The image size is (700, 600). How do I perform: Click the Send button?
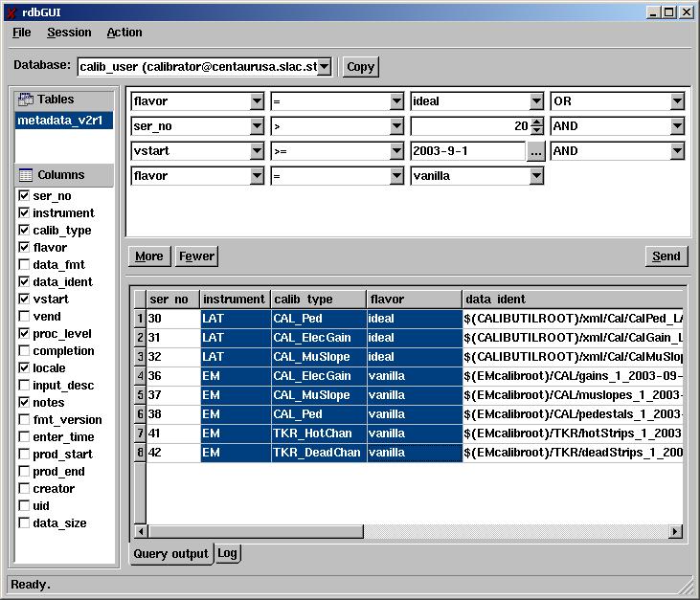pyautogui.click(x=666, y=256)
